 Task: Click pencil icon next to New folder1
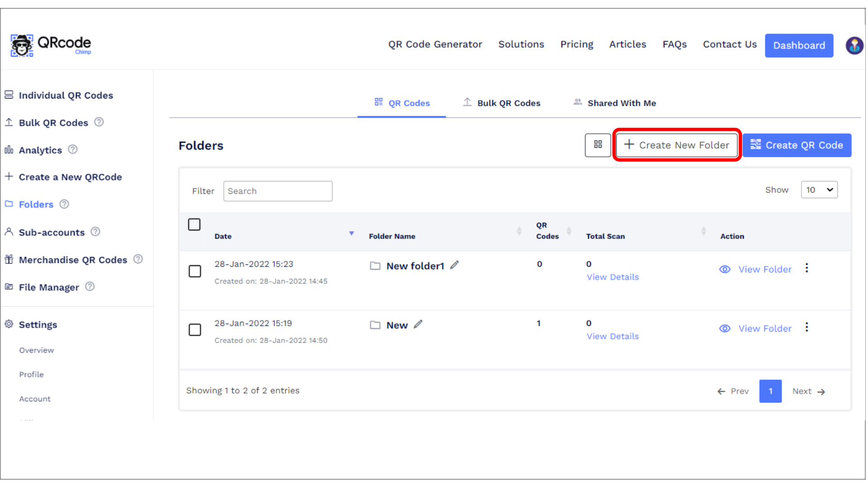454,265
